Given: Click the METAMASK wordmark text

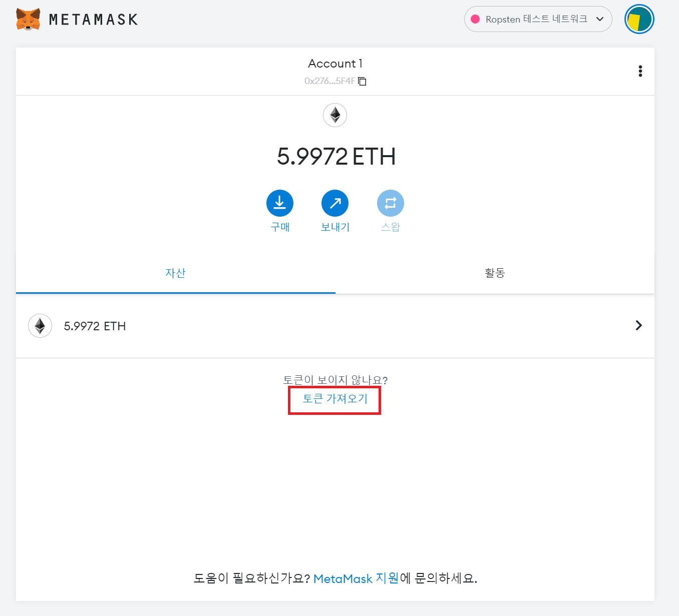Looking at the screenshot, I should [94, 20].
